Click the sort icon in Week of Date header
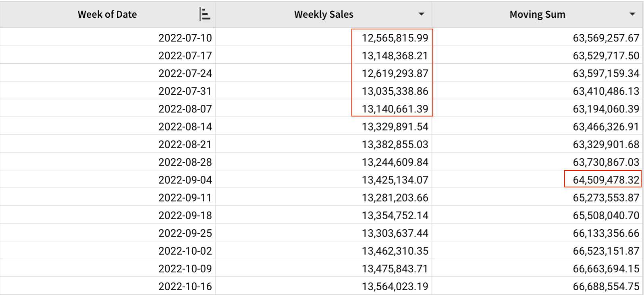The width and height of the screenshot is (644, 295). click(205, 15)
